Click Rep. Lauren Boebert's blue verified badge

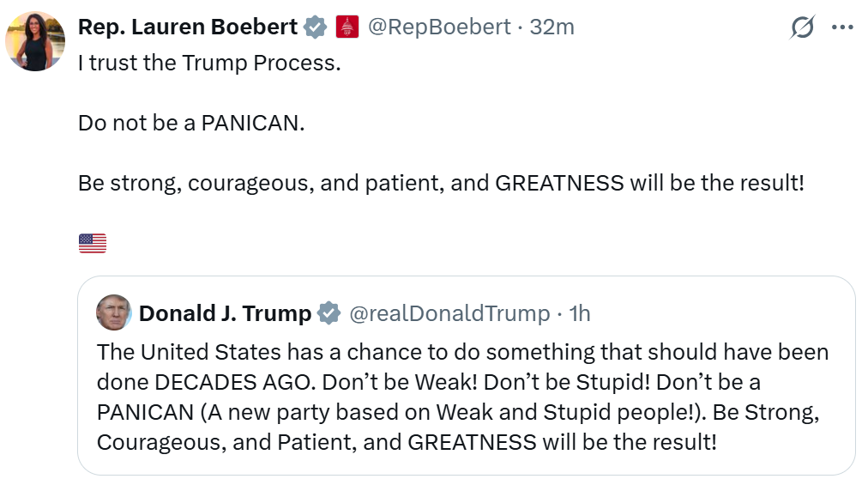click(315, 27)
